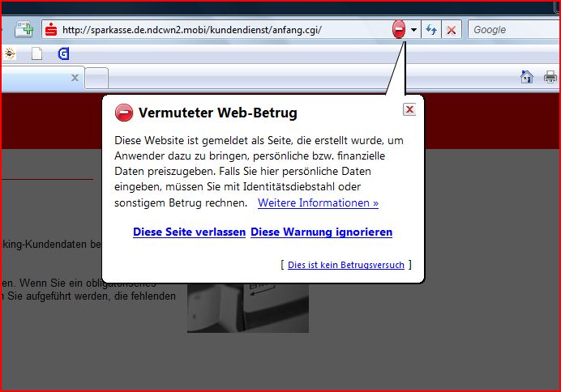Click the Sparkasse site icon in address bar
This screenshot has height=392, width=561.
(x=51, y=30)
